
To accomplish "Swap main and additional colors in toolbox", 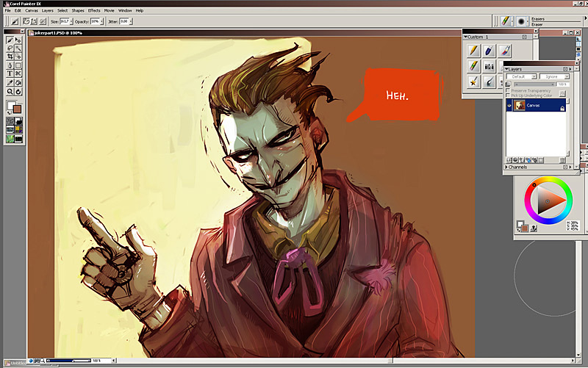I will tap(9, 112).
